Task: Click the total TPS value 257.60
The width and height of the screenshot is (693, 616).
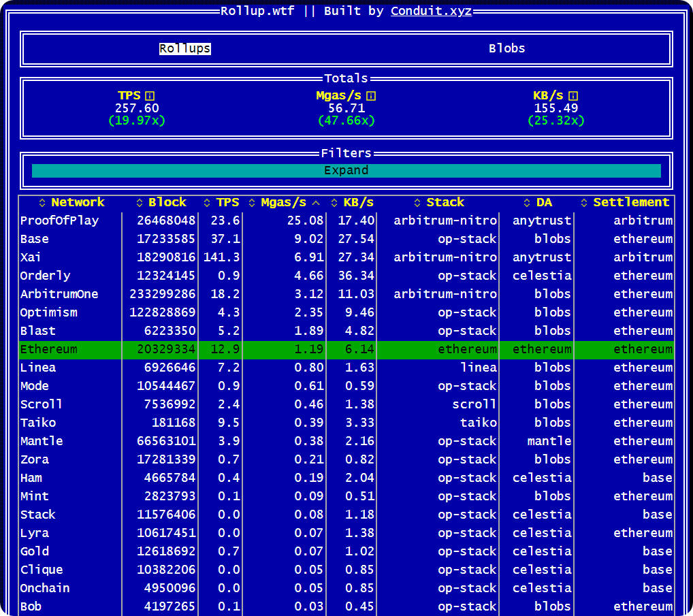Action: [x=137, y=108]
